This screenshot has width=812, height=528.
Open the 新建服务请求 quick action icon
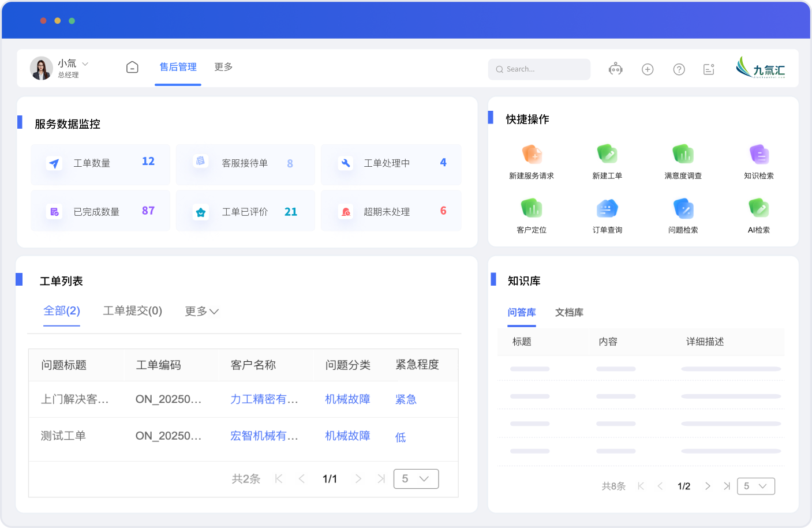532,155
